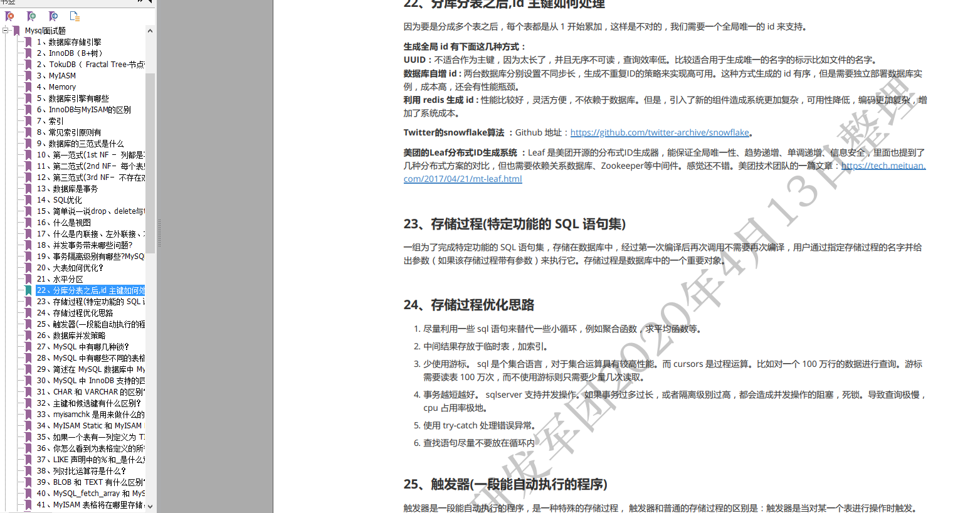This screenshot has width=980, height=513.
Task: Select bookmark 23、存储过程(特定功能的 SQL
Action: tap(90, 302)
